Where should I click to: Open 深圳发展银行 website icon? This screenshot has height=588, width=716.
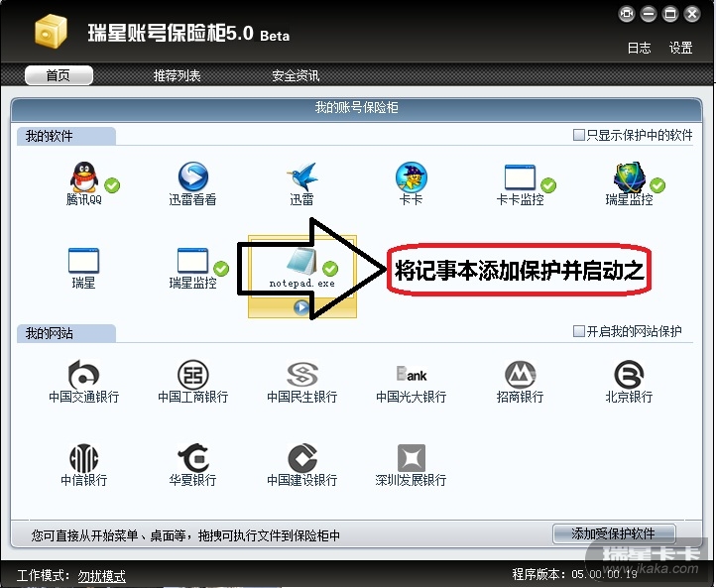(x=411, y=458)
